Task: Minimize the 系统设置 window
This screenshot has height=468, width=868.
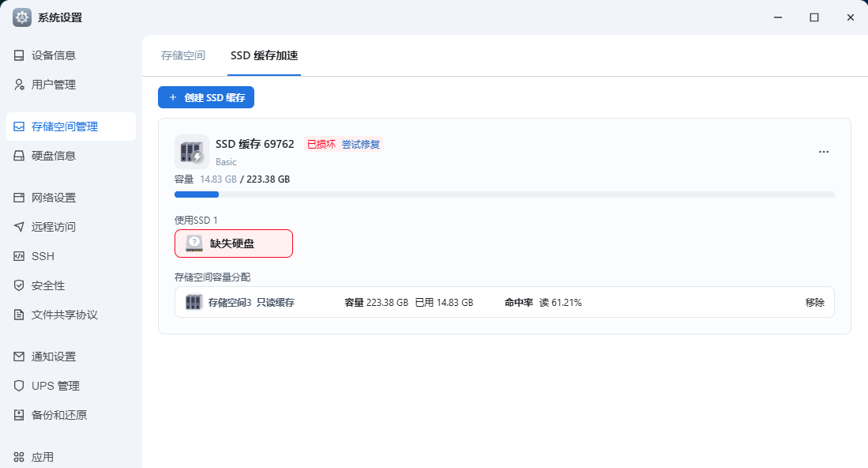Action: (778, 17)
